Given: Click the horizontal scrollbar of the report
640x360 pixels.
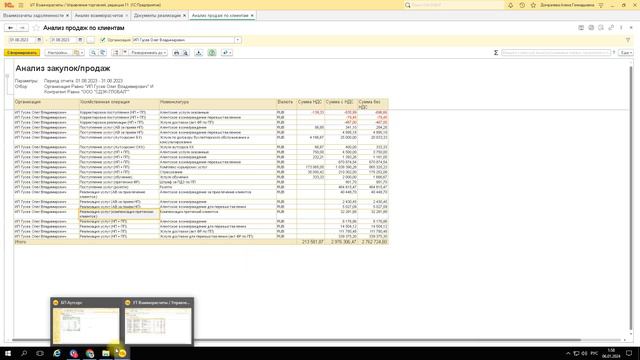Looking at the screenshot, I should [296, 340].
